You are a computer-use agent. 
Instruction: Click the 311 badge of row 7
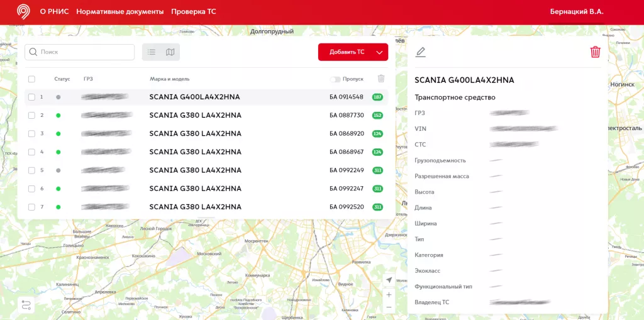377,207
